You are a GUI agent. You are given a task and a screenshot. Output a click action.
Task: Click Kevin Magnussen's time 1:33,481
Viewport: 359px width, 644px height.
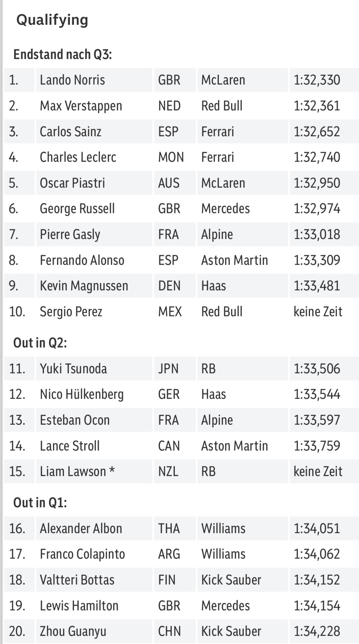[x=317, y=286]
